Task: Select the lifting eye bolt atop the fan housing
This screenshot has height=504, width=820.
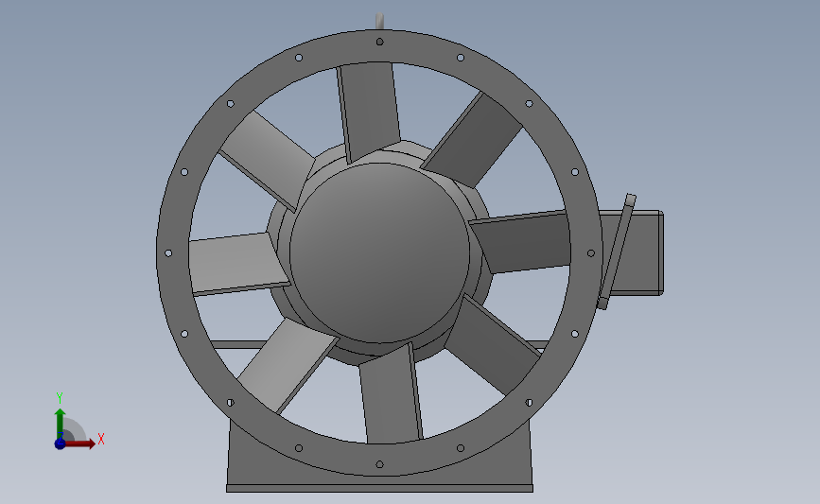Action: tap(379, 21)
